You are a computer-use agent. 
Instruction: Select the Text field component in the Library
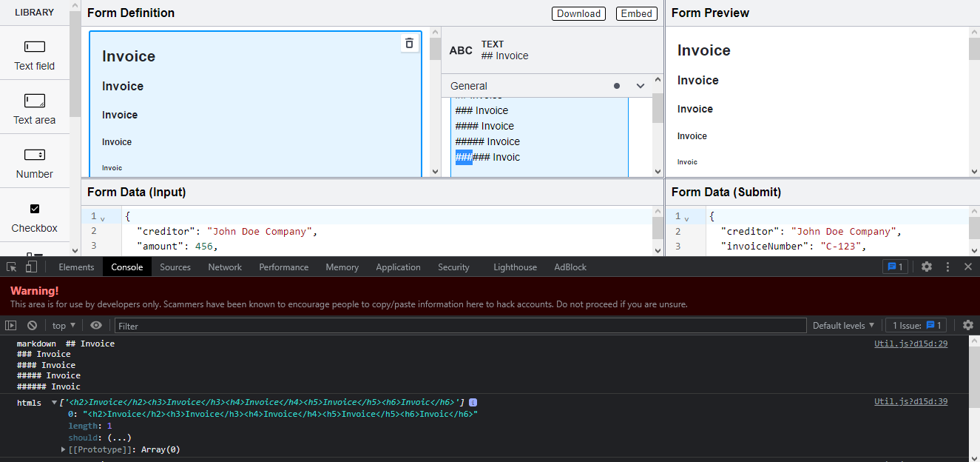pyautogui.click(x=34, y=53)
